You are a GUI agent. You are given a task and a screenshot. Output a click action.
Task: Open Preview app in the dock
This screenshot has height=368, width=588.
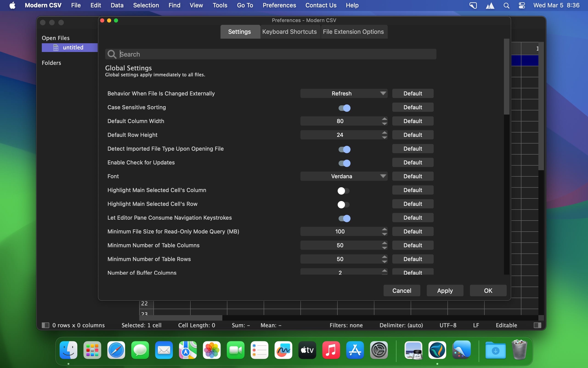[413, 350]
